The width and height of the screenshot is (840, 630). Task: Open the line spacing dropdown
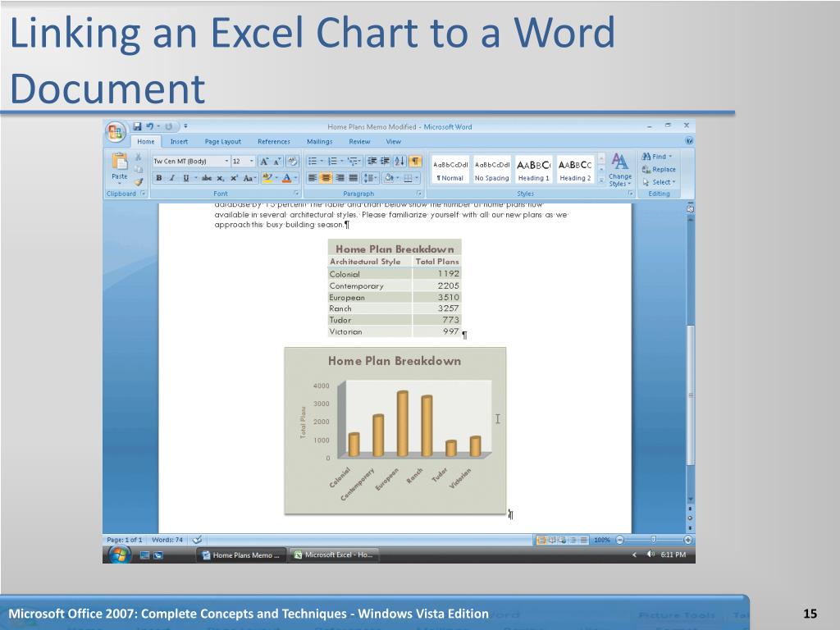[x=370, y=178]
